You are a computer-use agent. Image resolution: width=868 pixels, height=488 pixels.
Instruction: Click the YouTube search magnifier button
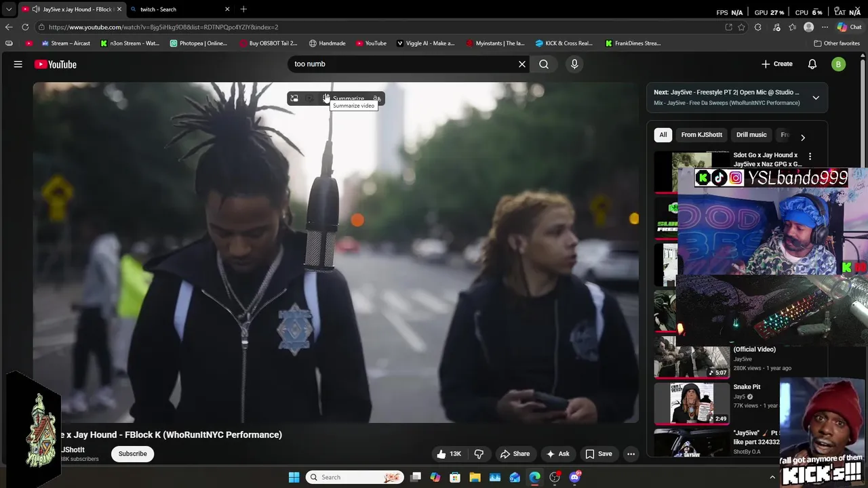pos(544,64)
